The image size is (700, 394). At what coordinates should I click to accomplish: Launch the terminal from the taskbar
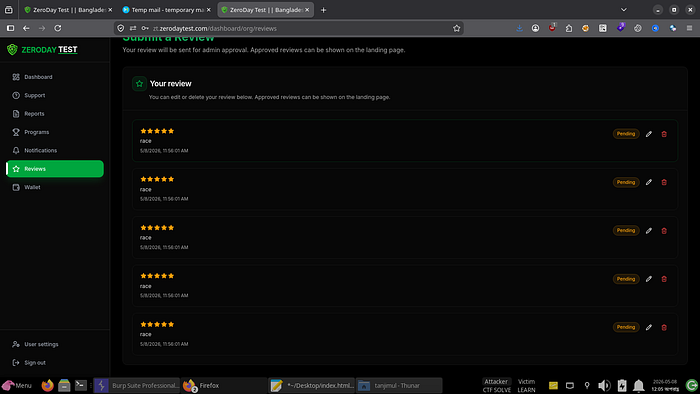[80, 385]
